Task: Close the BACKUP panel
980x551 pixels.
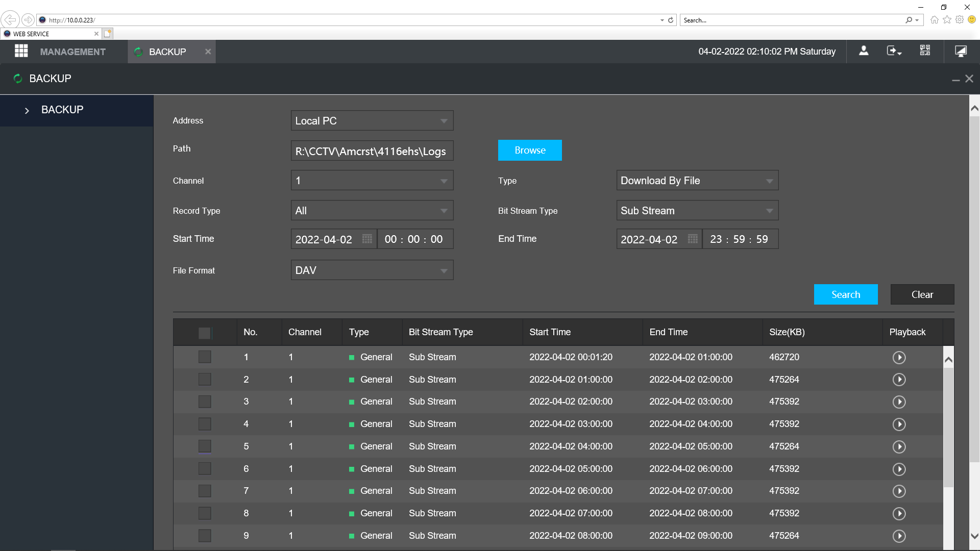Action: coord(969,79)
